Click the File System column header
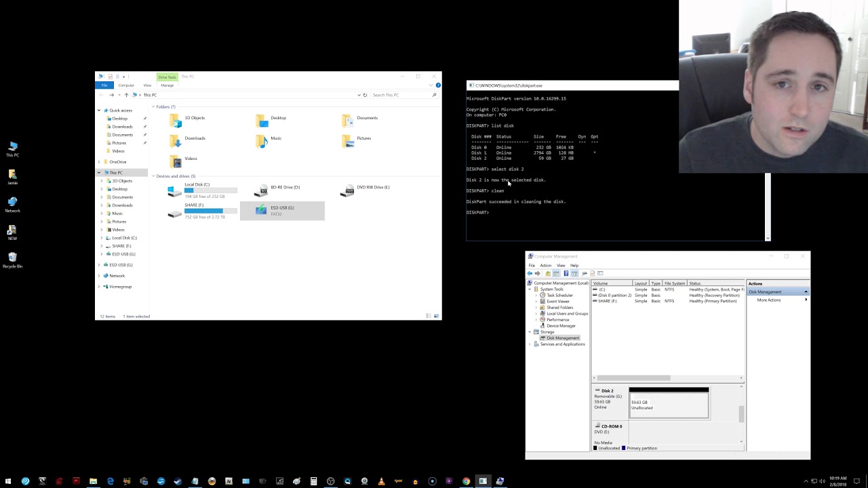 click(x=675, y=283)
